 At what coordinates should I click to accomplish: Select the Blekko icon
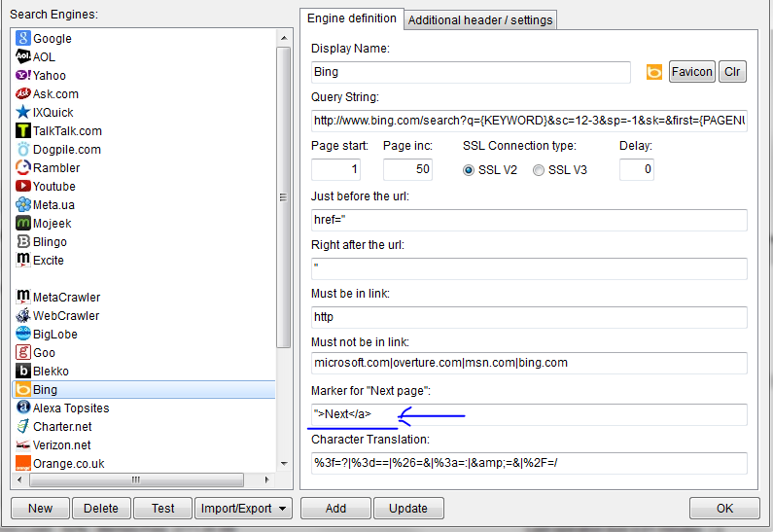(x=22, y=371)
